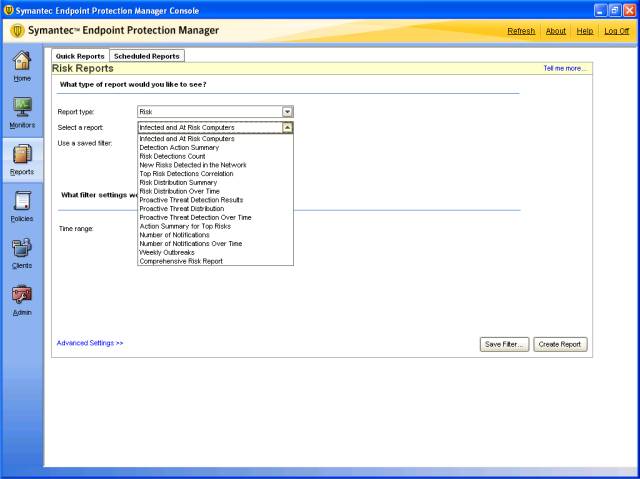Click the Clients label in sidebar
The image size is (640, 479).
(22, 266)
